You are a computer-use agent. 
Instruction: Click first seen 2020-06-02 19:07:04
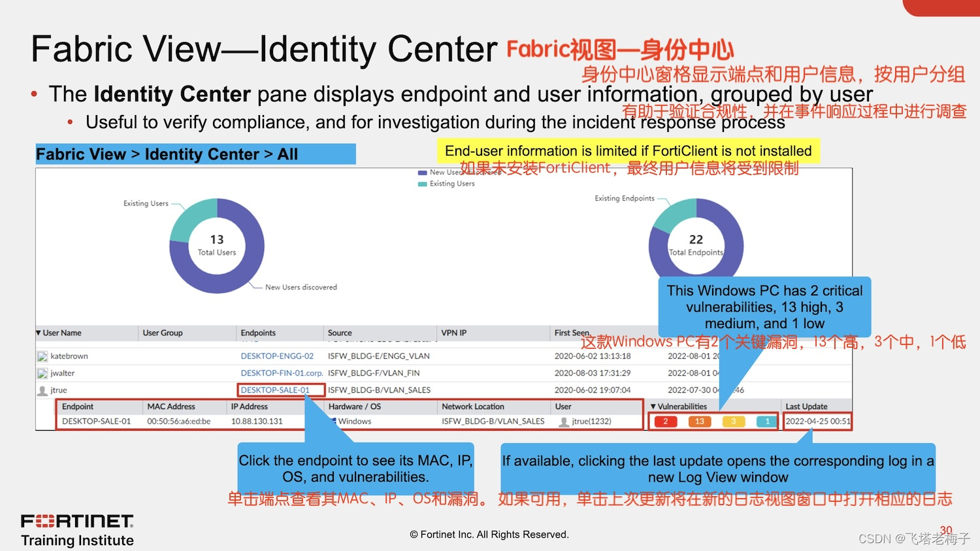pos(593,390)
